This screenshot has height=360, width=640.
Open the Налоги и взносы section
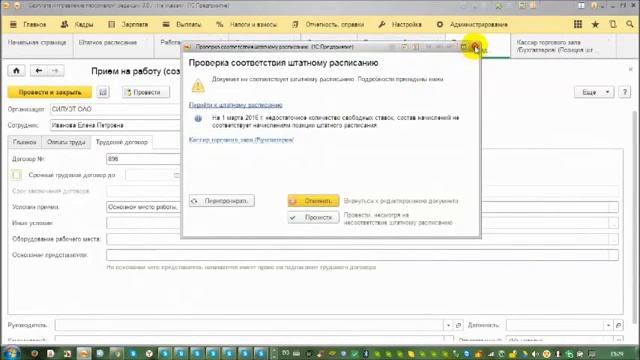point(247,24)
